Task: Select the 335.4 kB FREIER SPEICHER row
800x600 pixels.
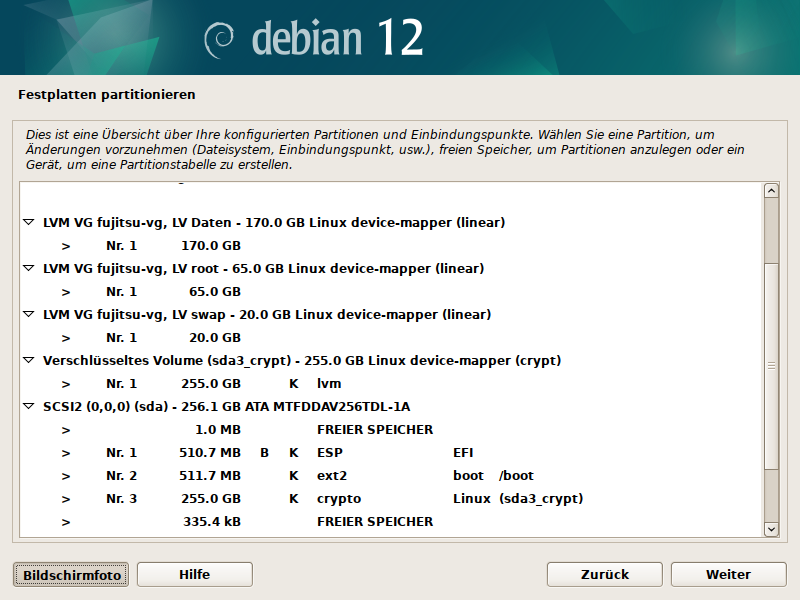Action: (300, 522)
